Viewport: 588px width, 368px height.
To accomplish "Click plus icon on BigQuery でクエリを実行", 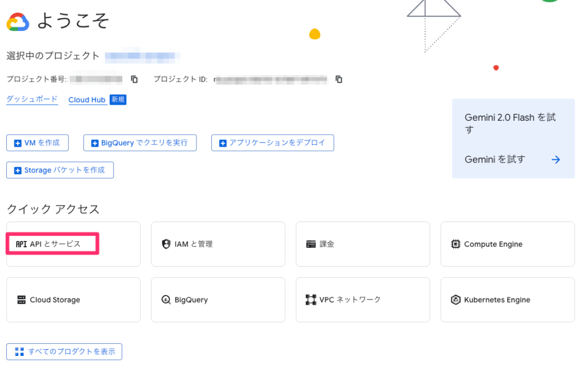I will click(95, 143).
